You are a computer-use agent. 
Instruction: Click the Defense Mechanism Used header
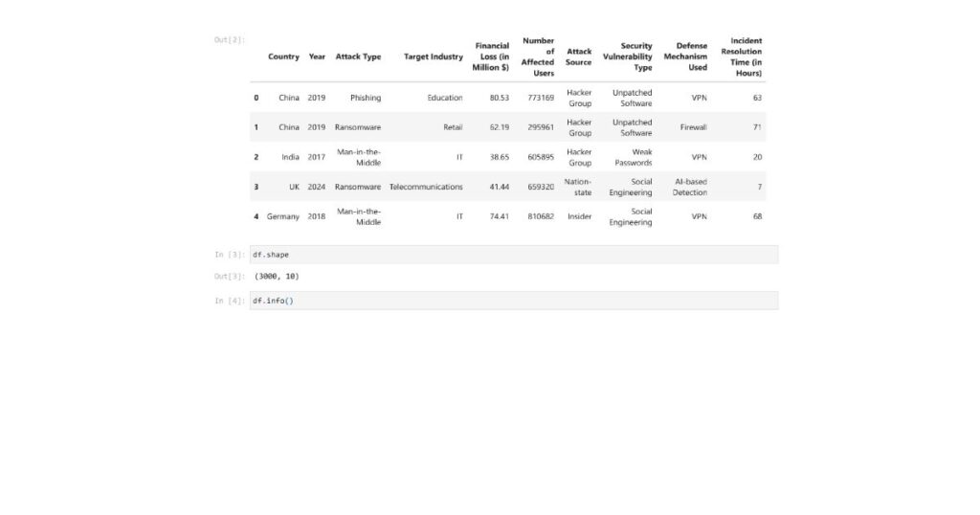(685, 56)
